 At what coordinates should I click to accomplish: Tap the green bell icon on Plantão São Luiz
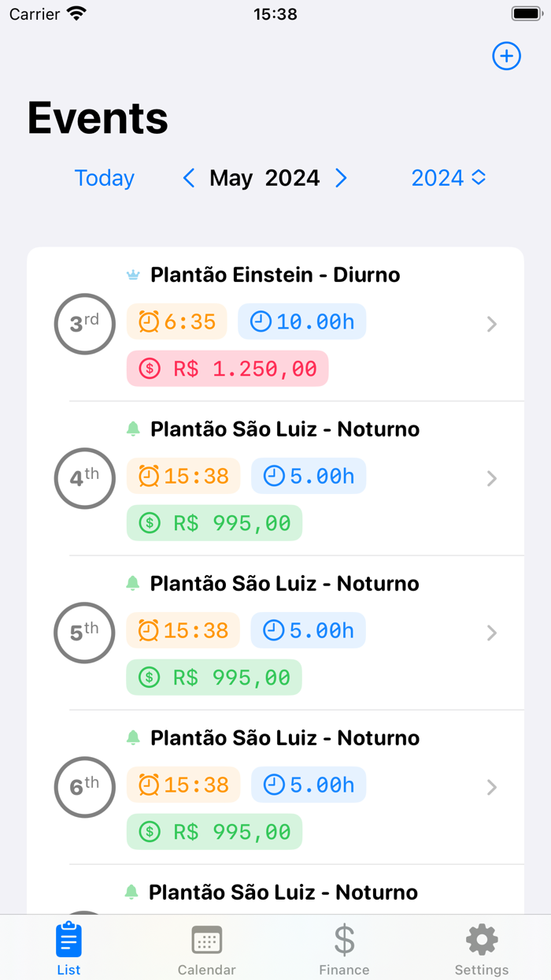click(x=132, y=428)
